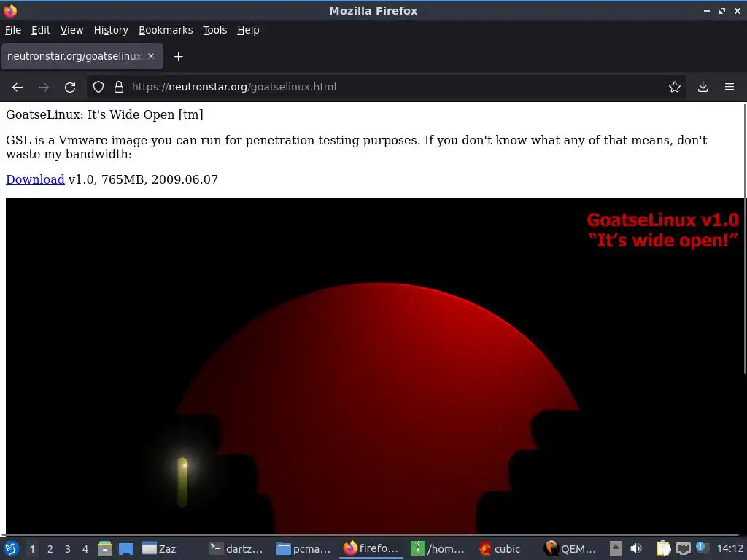
Task: Open the Bookmarks menu
Action: coord(166,30)
